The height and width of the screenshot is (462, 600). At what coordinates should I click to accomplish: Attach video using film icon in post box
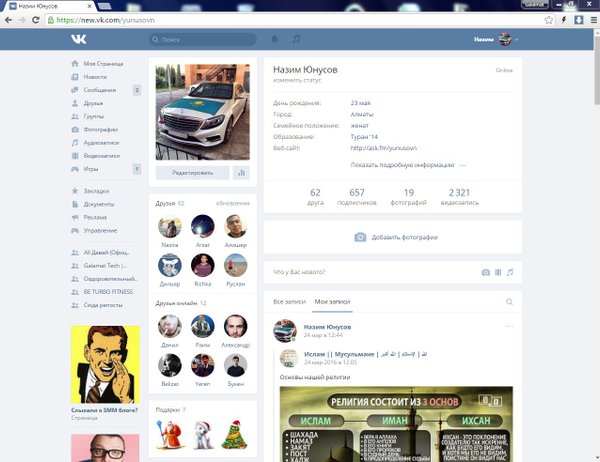click(x=498, y=272)
